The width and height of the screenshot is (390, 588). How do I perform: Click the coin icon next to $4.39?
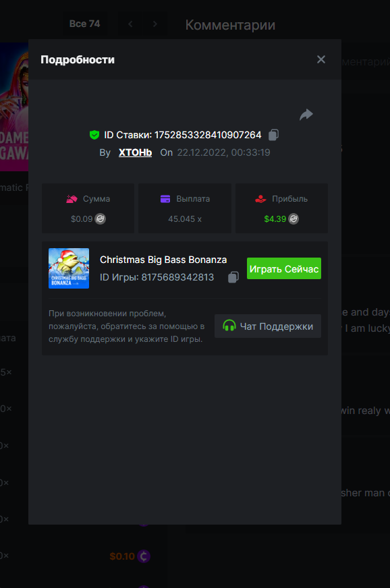(294, 218)
